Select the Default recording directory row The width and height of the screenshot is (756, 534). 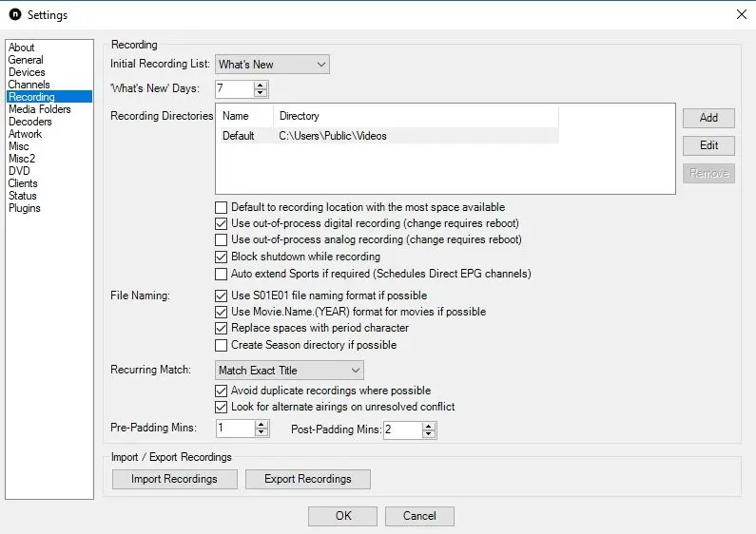(x=388, y=136)
